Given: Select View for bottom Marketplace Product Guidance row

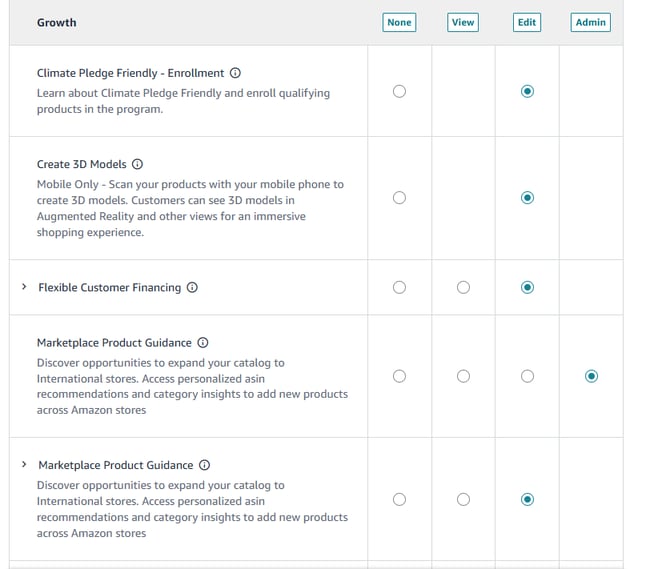Looking at the screenshot, I should [463, 500].
